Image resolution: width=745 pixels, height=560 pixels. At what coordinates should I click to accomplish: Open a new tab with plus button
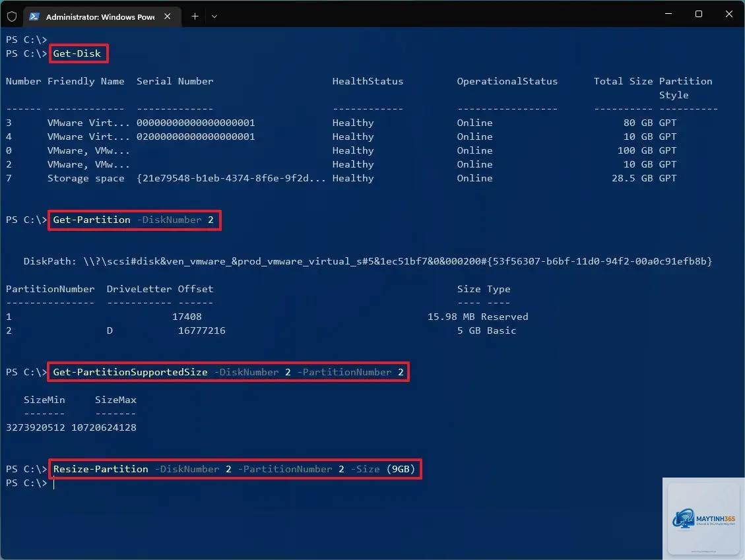195,16
